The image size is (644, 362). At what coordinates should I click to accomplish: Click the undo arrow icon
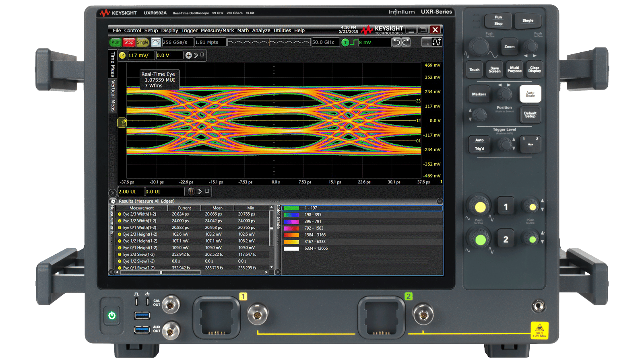click(x=396, y=42)
